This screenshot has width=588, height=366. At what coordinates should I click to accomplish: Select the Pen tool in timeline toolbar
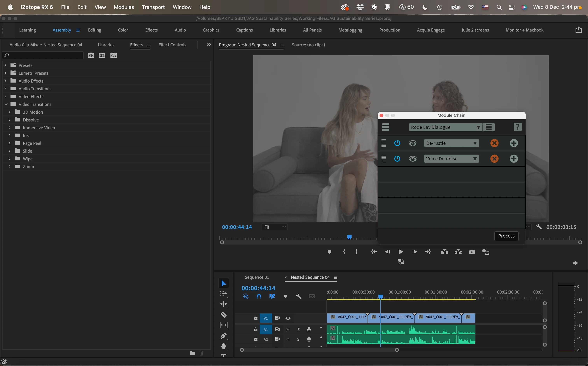coord(223,336)
